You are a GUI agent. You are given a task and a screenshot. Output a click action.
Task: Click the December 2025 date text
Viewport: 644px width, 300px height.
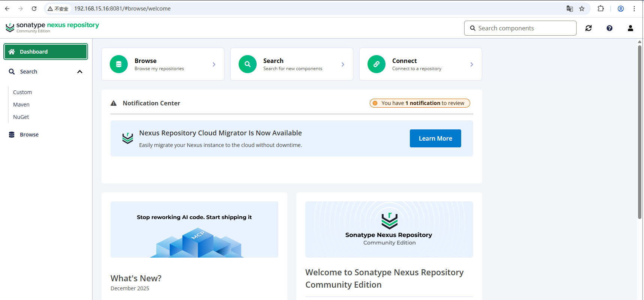point(130,288)
